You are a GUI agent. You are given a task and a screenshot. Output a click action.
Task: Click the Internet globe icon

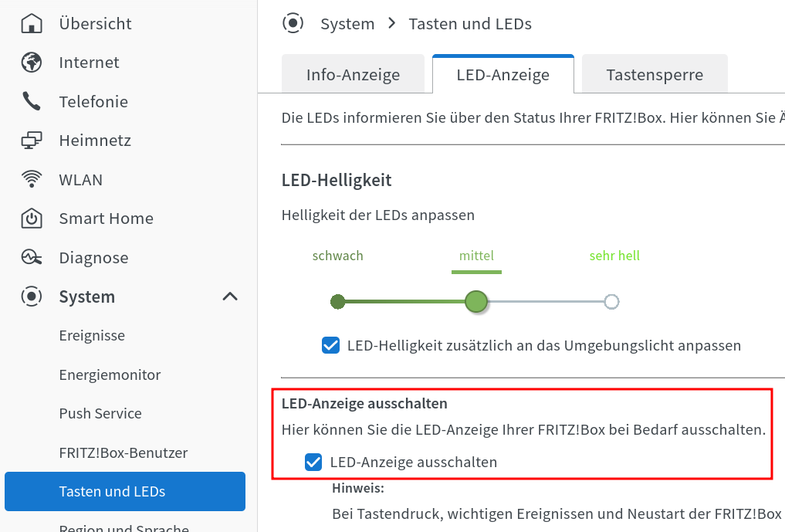[32, 63]
